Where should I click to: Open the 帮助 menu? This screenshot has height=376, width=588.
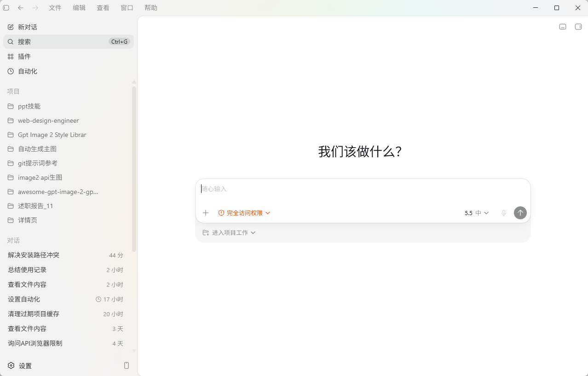(151, 8)
